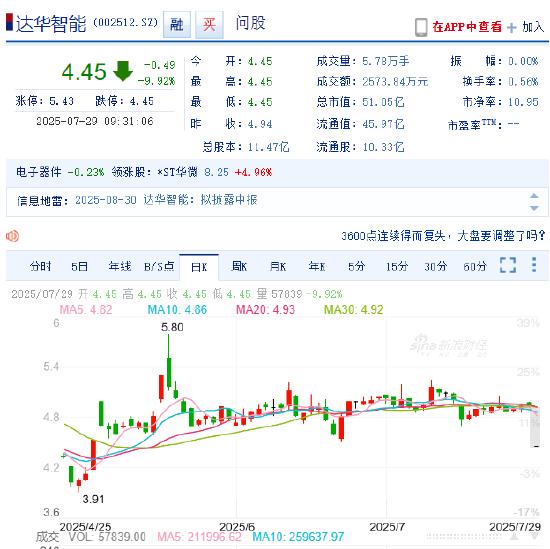Click the MA20: 4.93 indicator label

(x=266, y=310)
